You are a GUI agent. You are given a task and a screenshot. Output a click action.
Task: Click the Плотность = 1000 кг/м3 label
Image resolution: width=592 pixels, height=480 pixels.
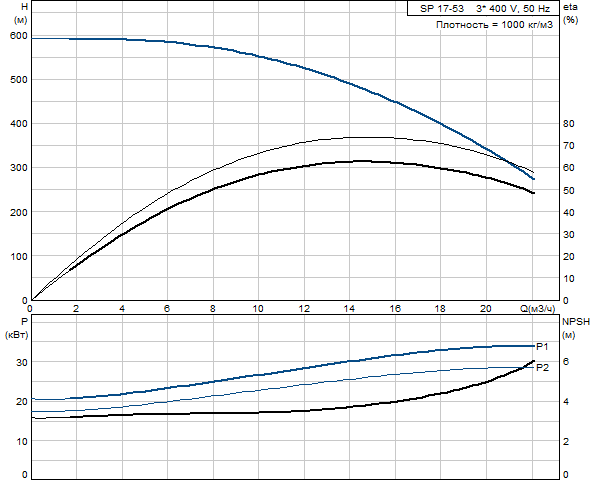point(495,25)
